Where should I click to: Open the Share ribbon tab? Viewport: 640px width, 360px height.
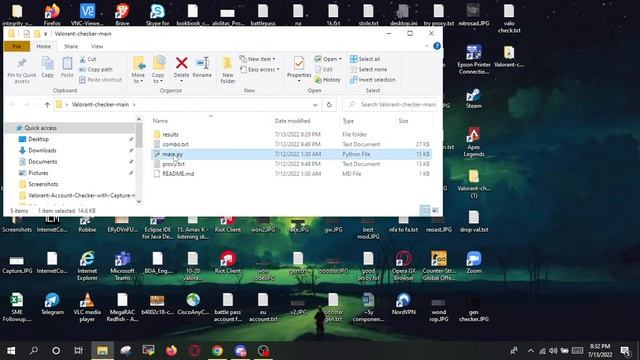pos(71,47)
